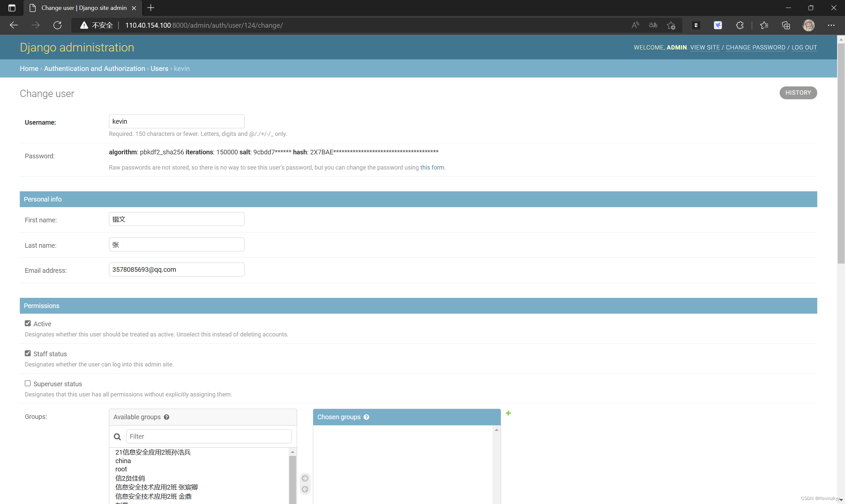Image resolution: width=845 pixels, height=504 pixels.
Task: Select group 21信息安全应用2班孙浩兵
Action: point(153,452)
